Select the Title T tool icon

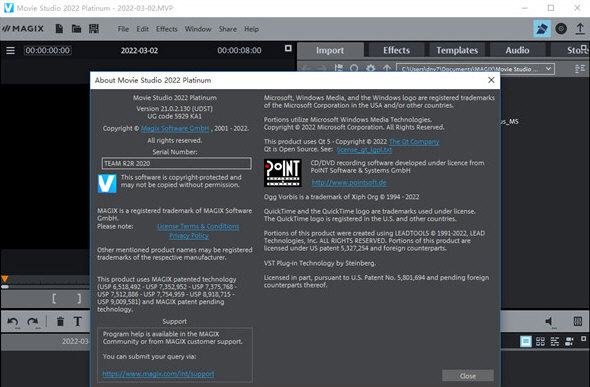[78, 322]
